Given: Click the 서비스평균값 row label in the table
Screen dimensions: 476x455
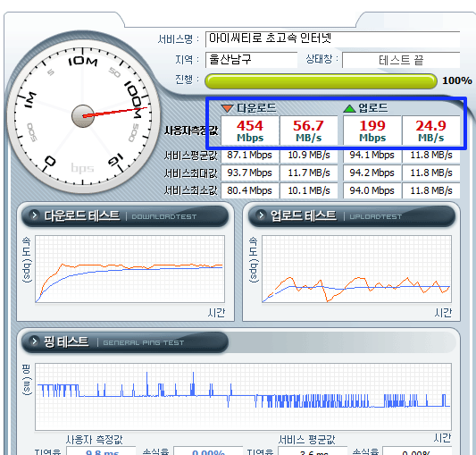Looking at the screenshot, I should (191, 156).
